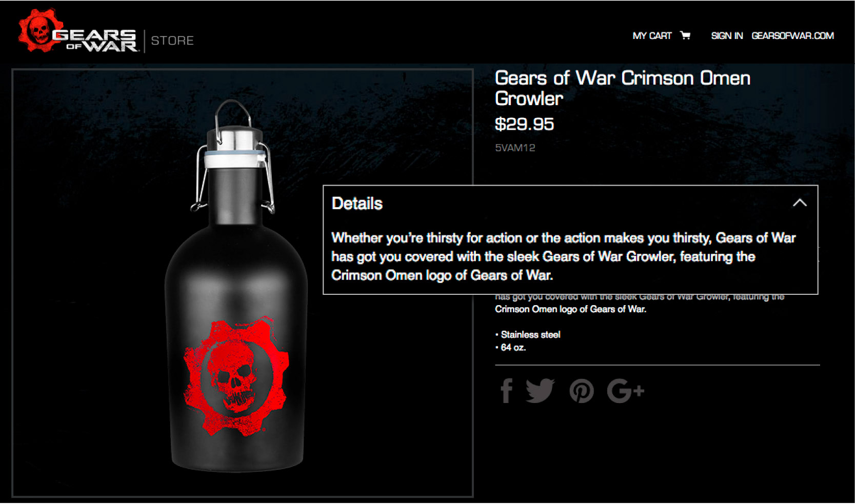Share product on Twitter
The height and width of the screenshot is (504, 855).
point(540,391)
